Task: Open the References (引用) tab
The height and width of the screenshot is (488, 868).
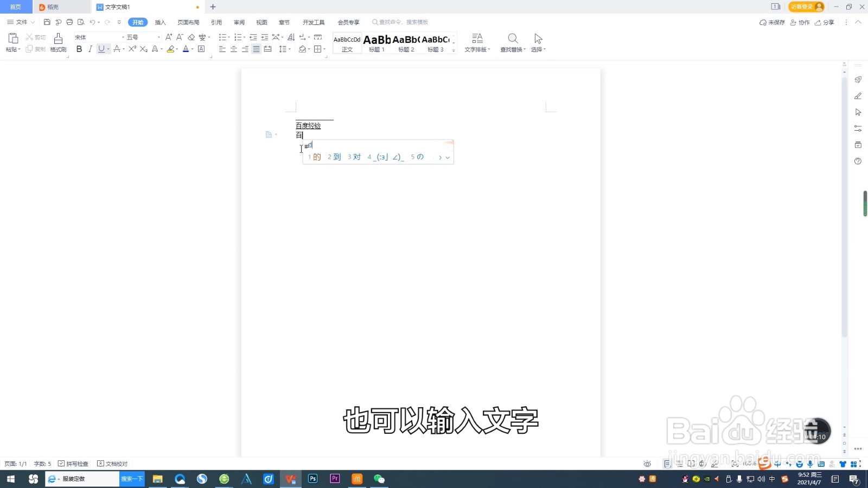Action: (x=216, y=22)
